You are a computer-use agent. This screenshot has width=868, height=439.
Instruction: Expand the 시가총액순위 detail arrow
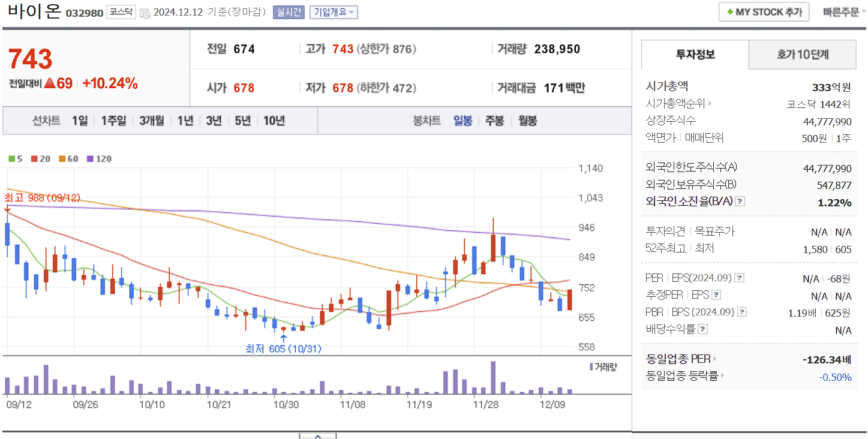[710, 103]
